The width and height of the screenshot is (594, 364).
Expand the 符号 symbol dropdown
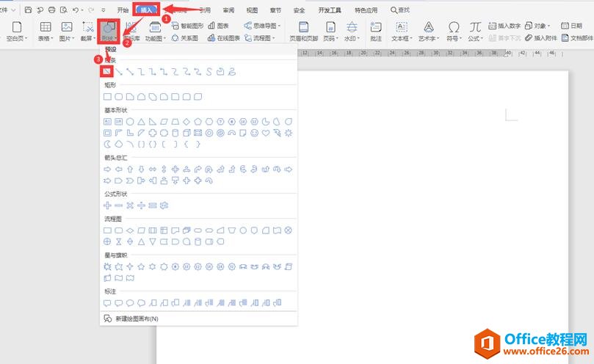tap(454, 38)
